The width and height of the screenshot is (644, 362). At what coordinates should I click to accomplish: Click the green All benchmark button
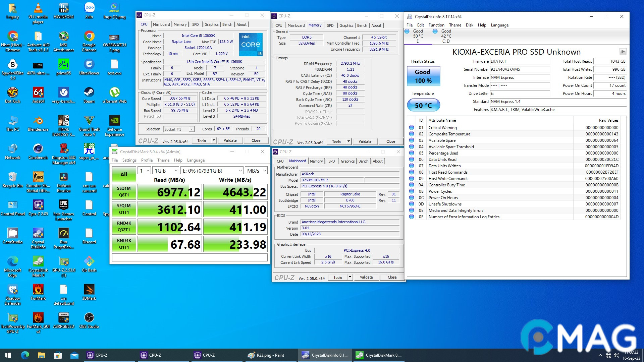pos(124,174)
